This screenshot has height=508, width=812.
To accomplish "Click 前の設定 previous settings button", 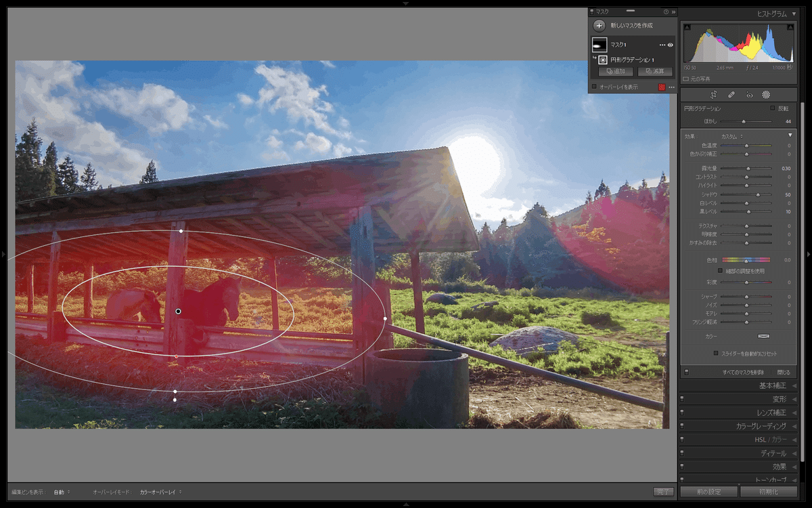I will (x=709, y=492).
